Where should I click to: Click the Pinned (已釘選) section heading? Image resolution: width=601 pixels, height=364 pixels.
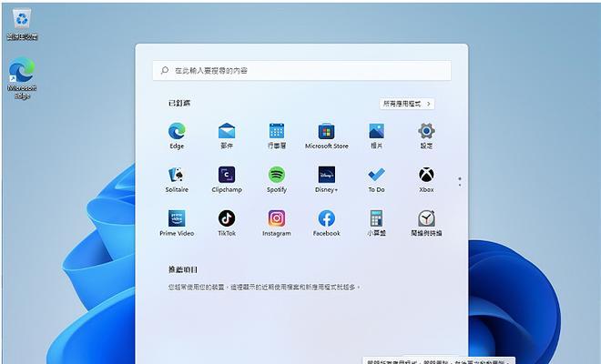(x=179, y=103)
